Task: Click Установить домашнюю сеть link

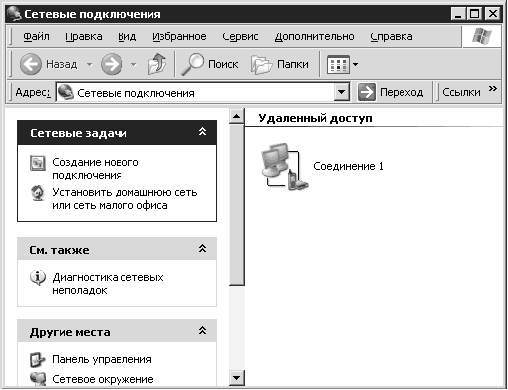Action: [x=125, y=199]
